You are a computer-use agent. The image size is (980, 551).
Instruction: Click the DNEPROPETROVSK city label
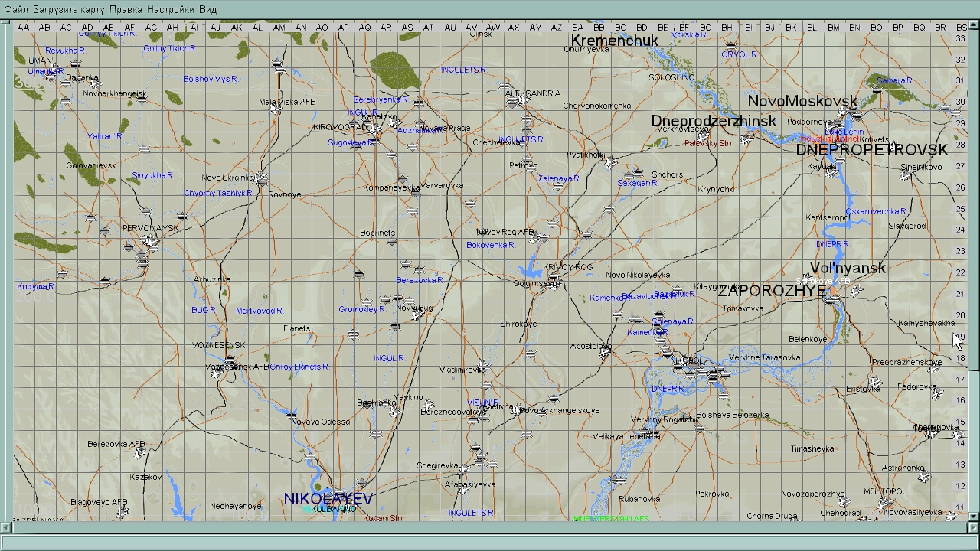(871, 150)
